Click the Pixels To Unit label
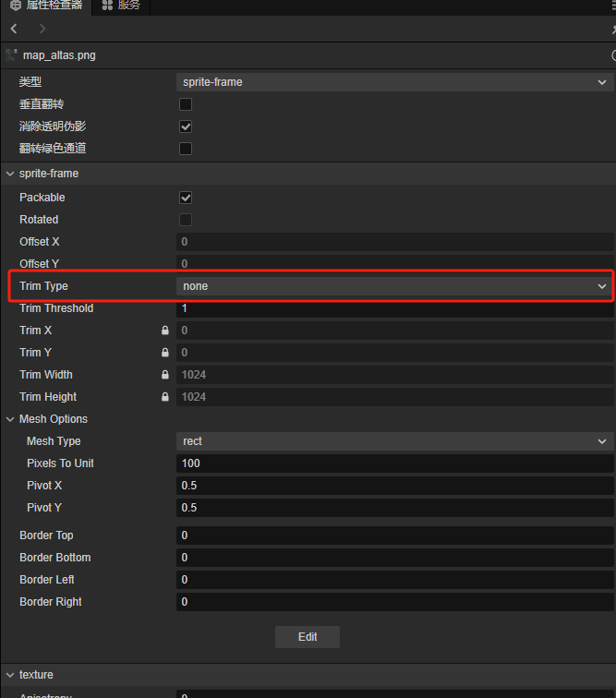Viewport: 616px width, 698px height. [60, 463]
